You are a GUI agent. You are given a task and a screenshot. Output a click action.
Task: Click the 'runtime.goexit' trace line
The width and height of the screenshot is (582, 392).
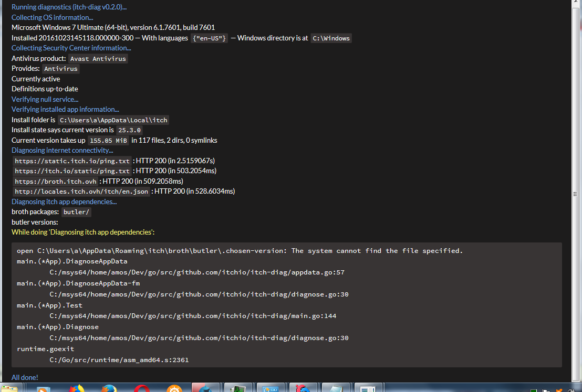[x=45, y=349]
